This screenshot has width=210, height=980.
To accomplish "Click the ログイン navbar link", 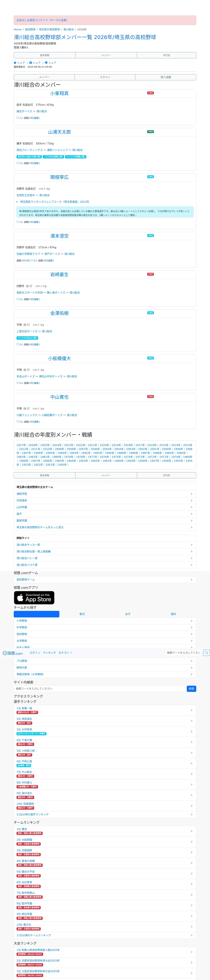I will point(35,653).
